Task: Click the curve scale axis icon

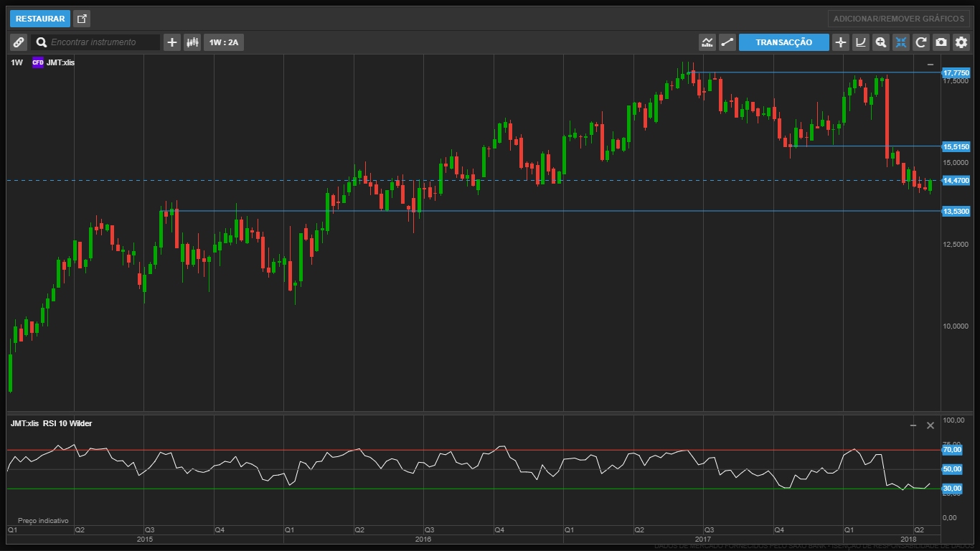Action: click(861, 42)
